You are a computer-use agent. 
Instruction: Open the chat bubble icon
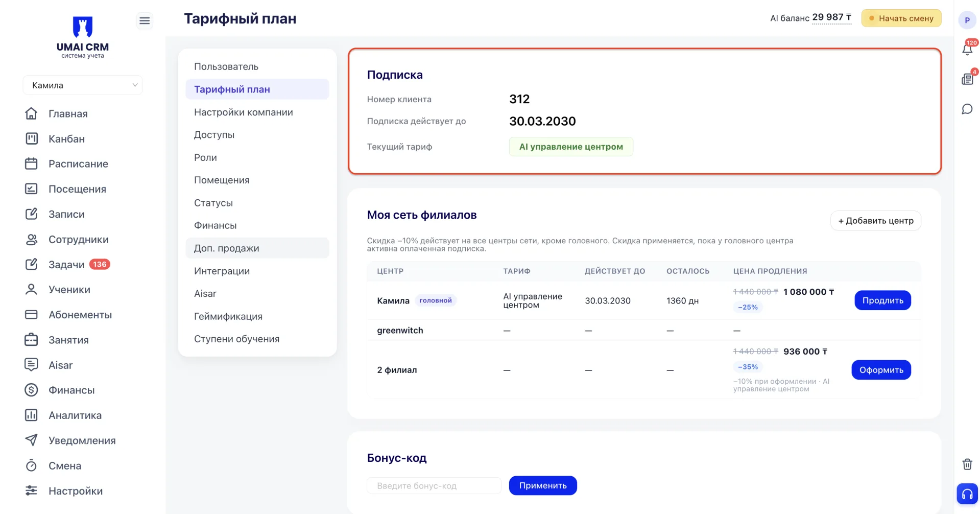click(x=967, y=109)
